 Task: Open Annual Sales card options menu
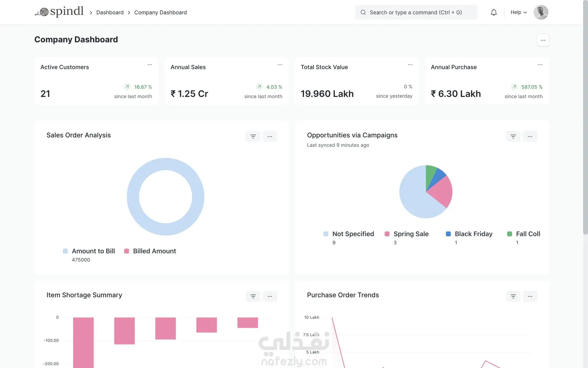(280, 64)
